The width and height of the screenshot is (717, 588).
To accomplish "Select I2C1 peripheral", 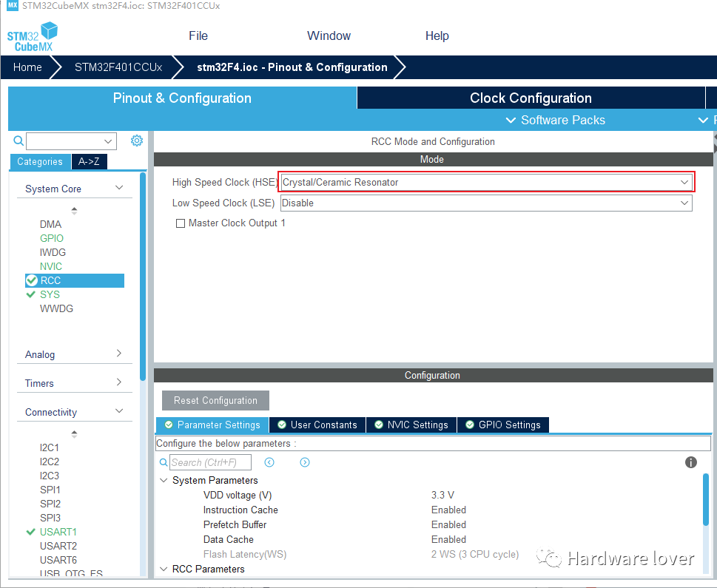I will (x=49, y=447).
